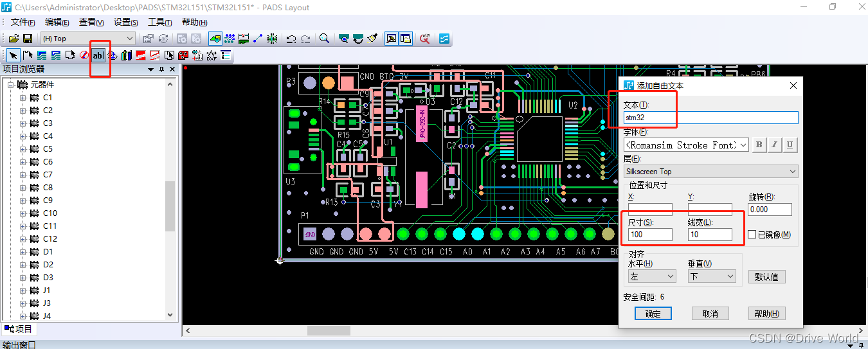Viewport: 868px width, 349px height.
Task: Close the 项目浏览器 panel
Action: click(172, 69)
